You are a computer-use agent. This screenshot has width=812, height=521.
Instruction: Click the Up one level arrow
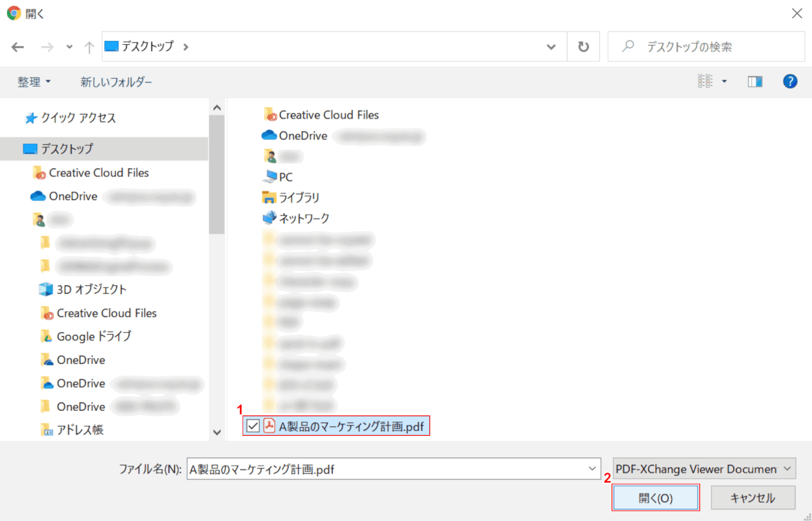click(x=89, y=47)
